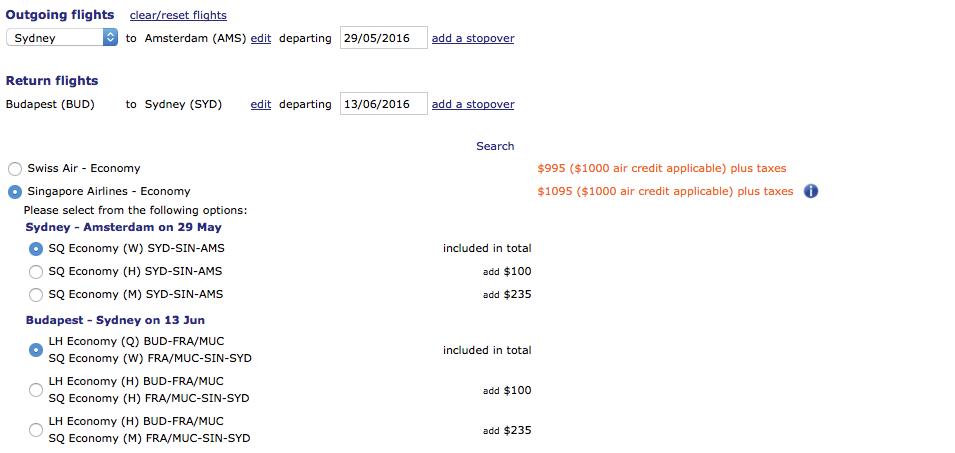Click the blue info icon next to Singapore Airlines price
This screenshot has height=453, width=955.
(811, 191)
